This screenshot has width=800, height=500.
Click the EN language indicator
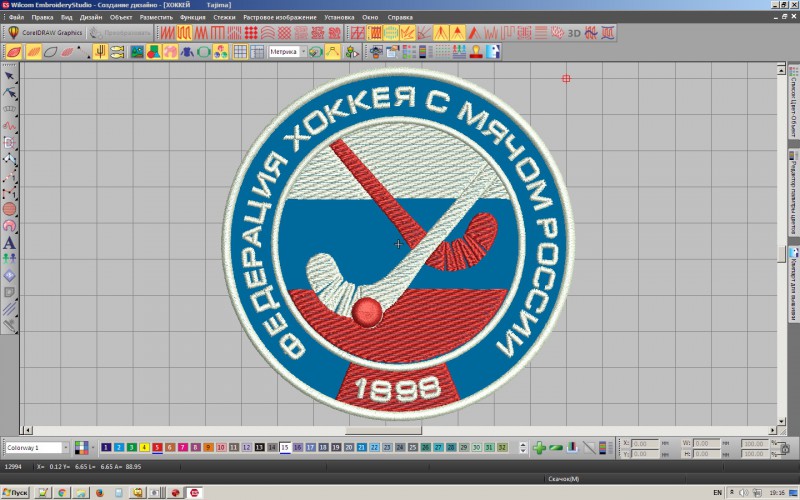717,492
